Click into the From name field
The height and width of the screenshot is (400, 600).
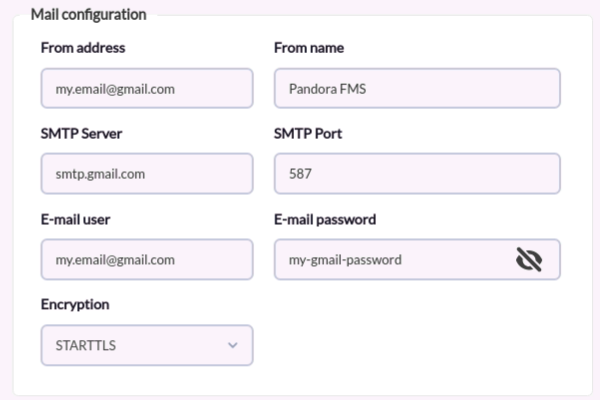coord(417,88)
